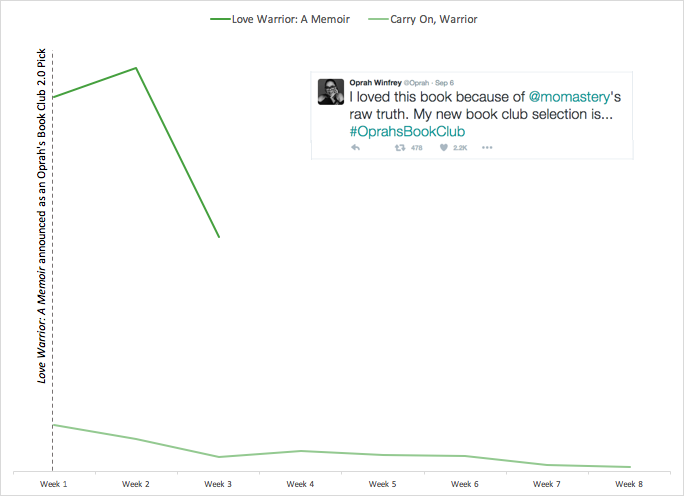Click the light green legend line swatch

[x=378, y=19]
